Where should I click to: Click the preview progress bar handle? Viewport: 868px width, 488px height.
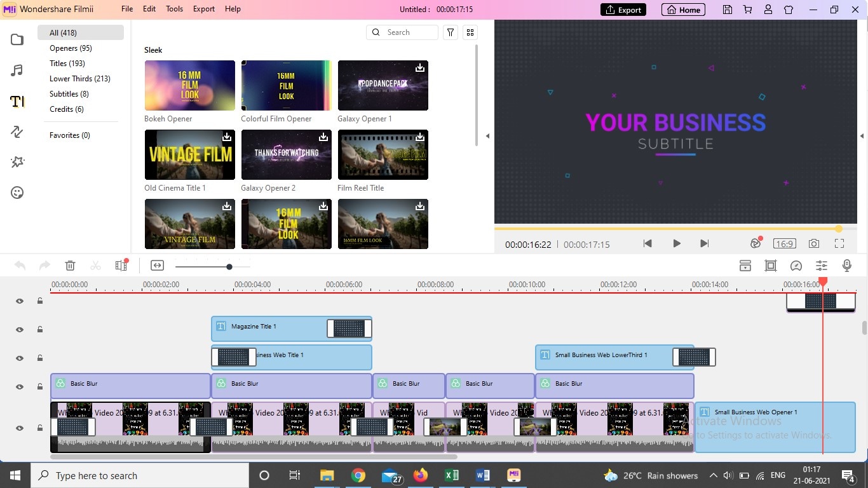click(x=839, y=229)
